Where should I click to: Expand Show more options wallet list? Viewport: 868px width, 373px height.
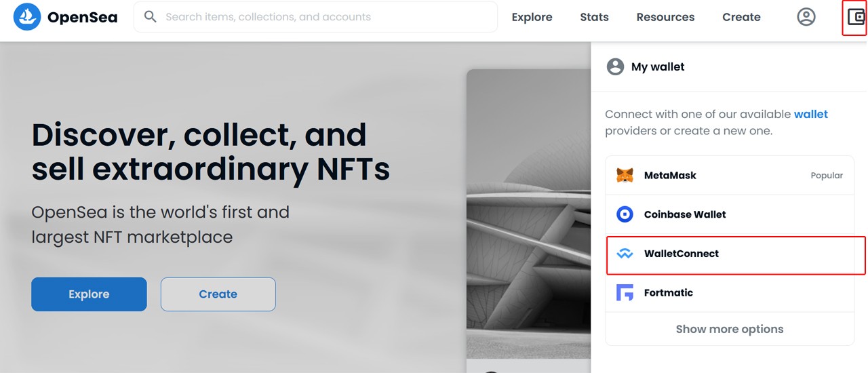click(x=729, y=329)
